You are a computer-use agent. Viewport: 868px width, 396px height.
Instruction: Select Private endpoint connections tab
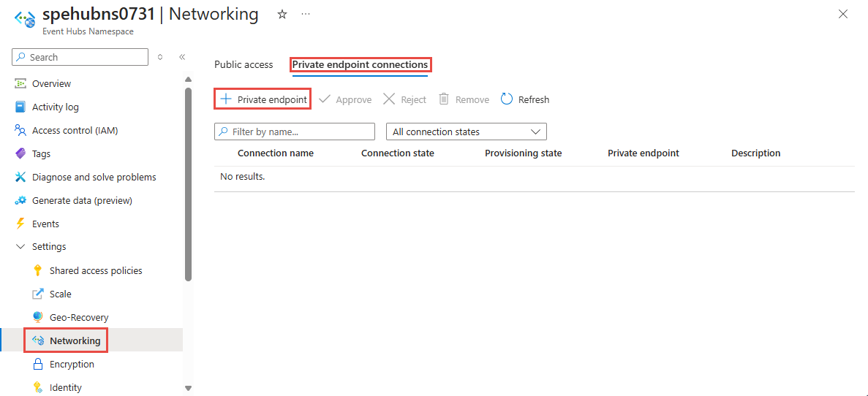pyautogui.click(x=360, y=64)
